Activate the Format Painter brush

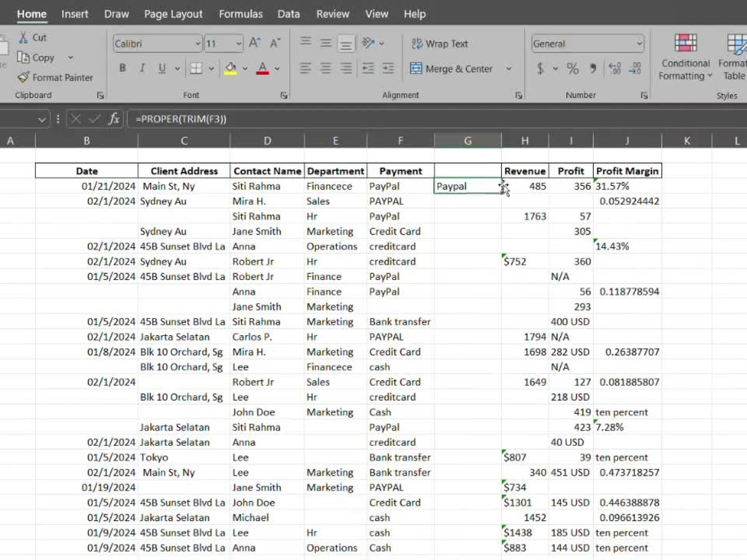coord(23,77)
